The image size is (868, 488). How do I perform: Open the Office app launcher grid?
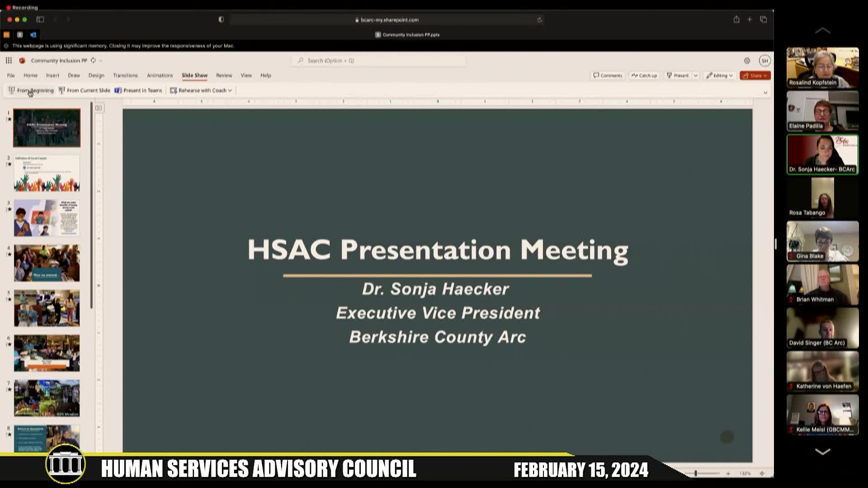coord(9,61)
